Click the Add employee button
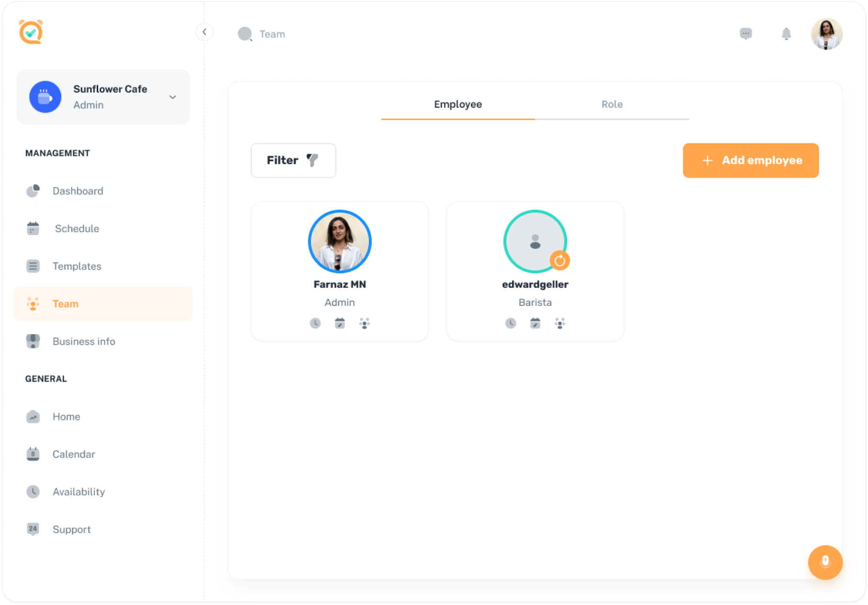Image resolution: width=868 pixels, height=605 pixels. (751, 160)
